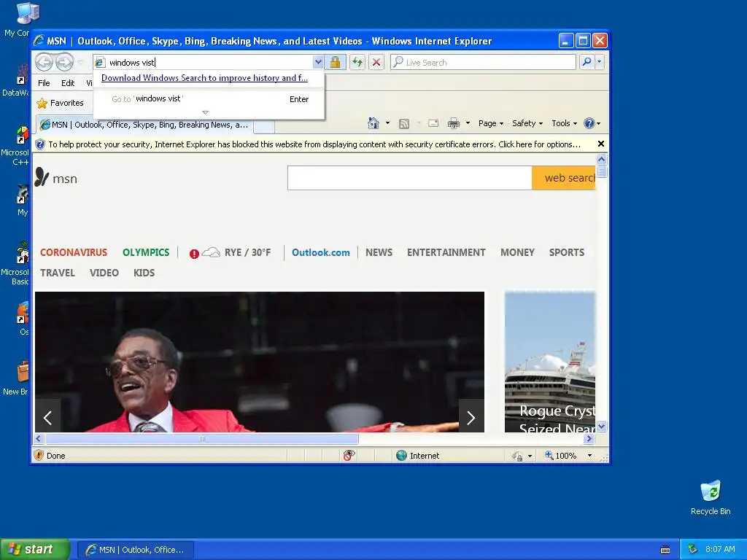
Task: Open the Safety menu
Action: (527, 123)
